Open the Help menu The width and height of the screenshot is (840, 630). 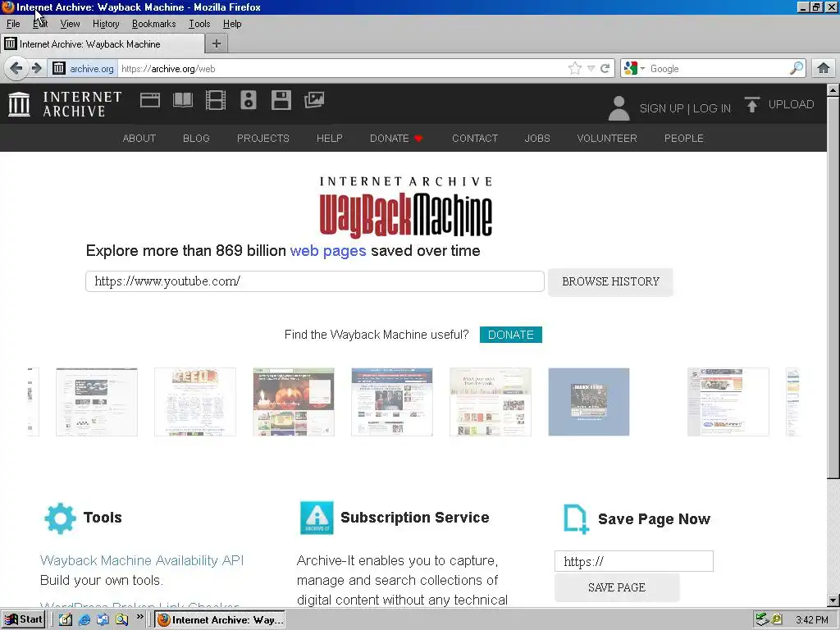click(x=232, y=24)
